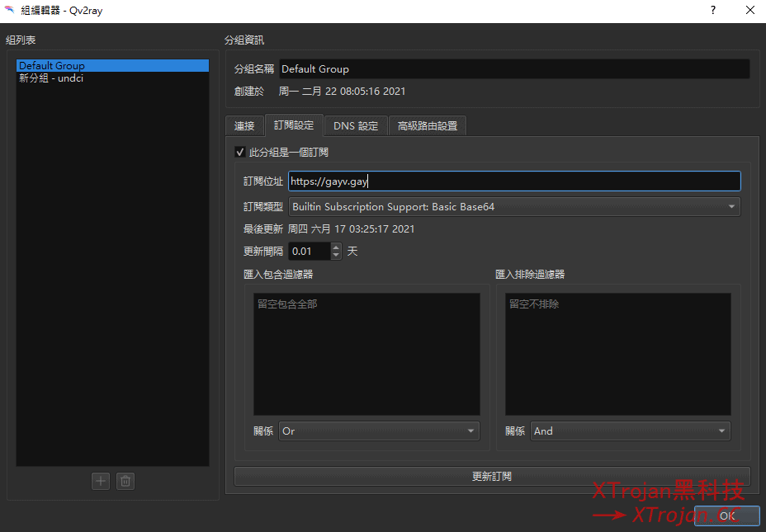This screenshot has width=766, height=532.
Task: Click the Qv2ray logo in the title bar
Action: point(10,10)
